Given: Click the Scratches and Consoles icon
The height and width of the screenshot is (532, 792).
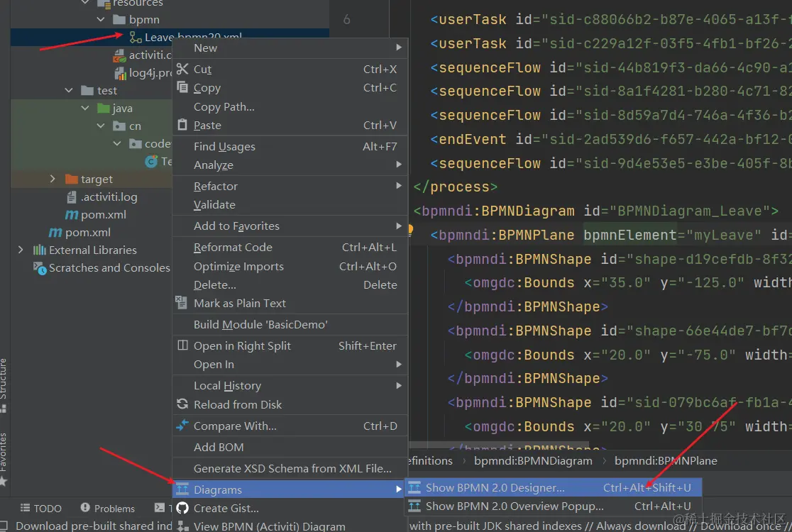Looking at the screenshot, I should point(40,268).
